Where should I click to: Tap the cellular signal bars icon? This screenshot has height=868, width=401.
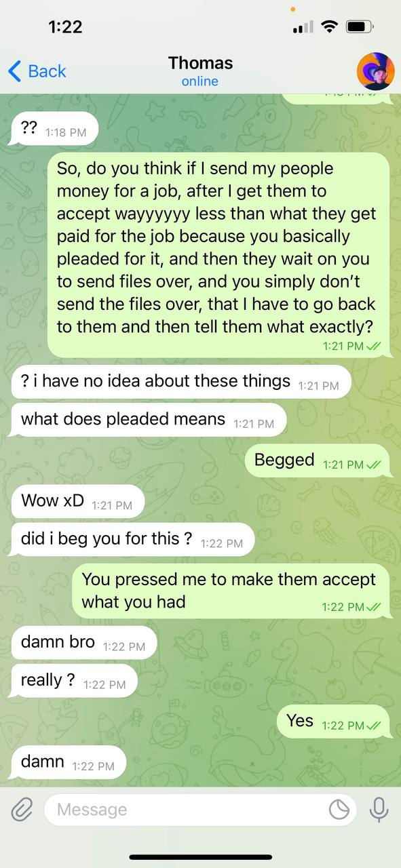tap(303, 27)
